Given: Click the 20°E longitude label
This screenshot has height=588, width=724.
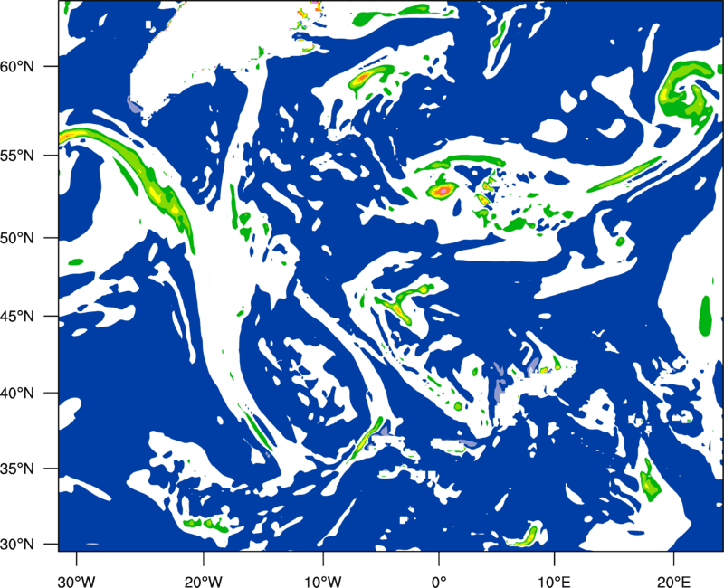Looking at the screenshot, I should (673, 582).
